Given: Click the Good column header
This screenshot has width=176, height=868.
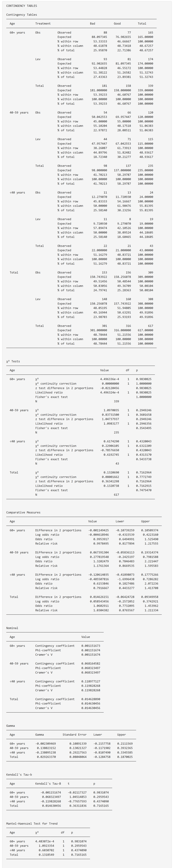Looking at the screenshot, I should (117, 24).
